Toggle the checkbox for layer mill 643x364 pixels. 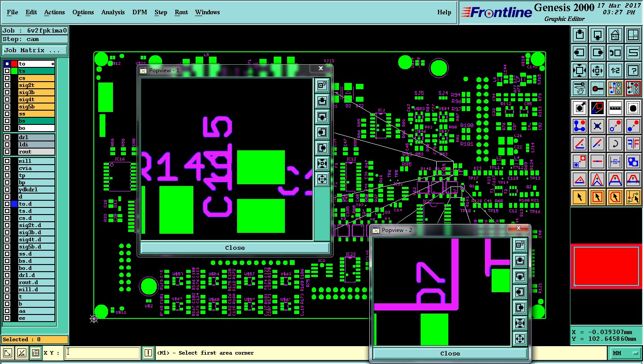7,161
